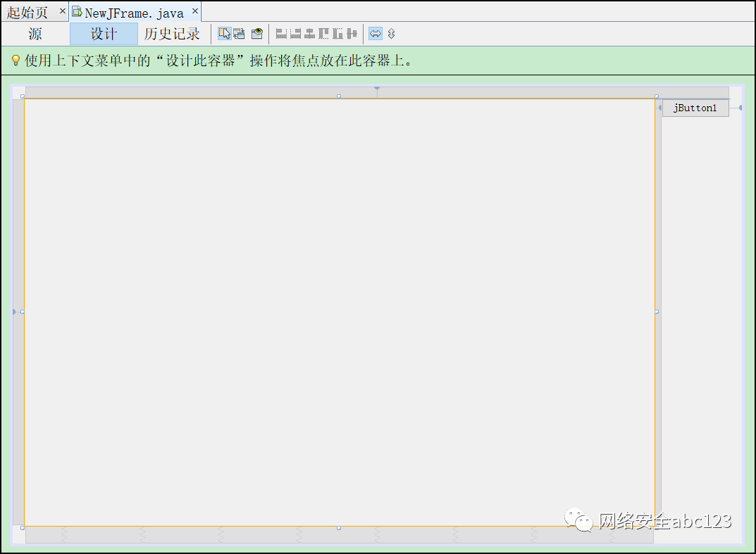Switch to the 源 view
The width and height of the screenshot is (756, 554).
[x=34, y=33]
